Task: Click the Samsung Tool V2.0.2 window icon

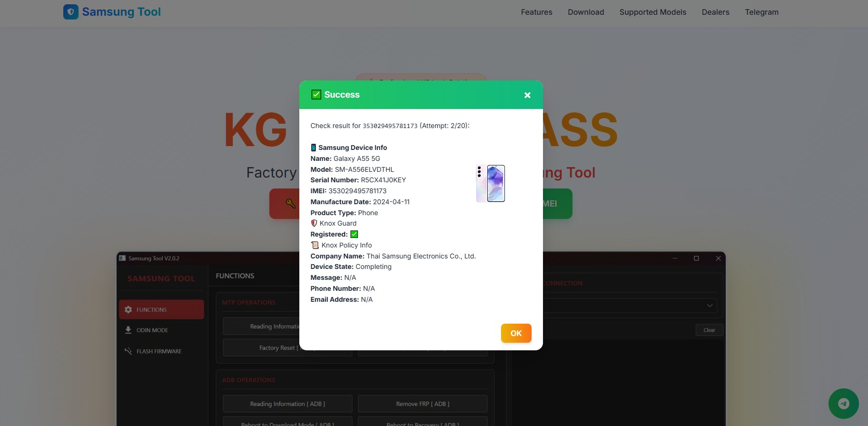Action: tap(122, 258)
